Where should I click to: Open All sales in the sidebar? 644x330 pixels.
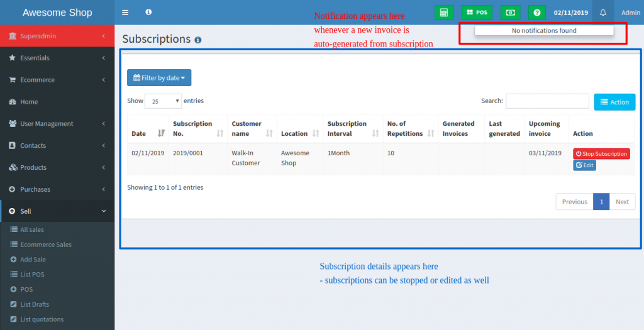(x=31, y=230)
